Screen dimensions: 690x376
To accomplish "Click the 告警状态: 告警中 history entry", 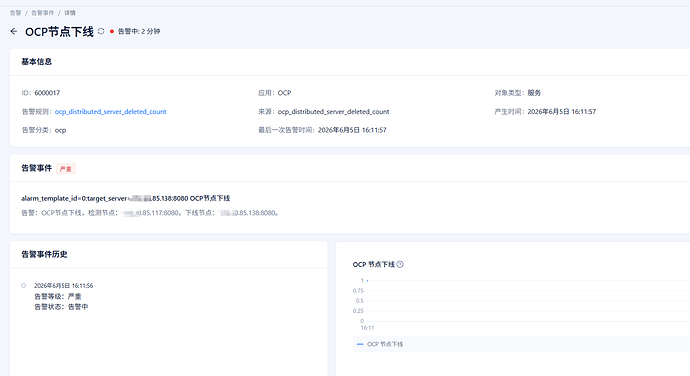I will pyautogui.click(x=61, y=306).
